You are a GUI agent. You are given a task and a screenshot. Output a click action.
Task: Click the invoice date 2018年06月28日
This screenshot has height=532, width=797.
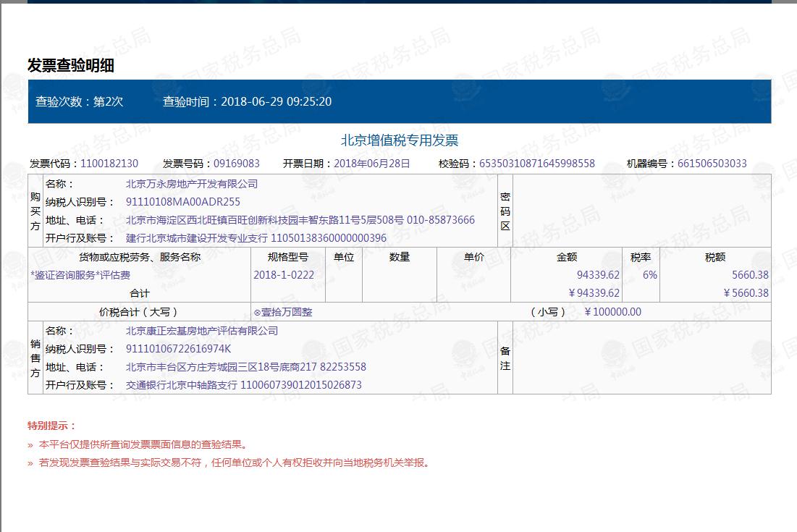[x=371, y=164]
